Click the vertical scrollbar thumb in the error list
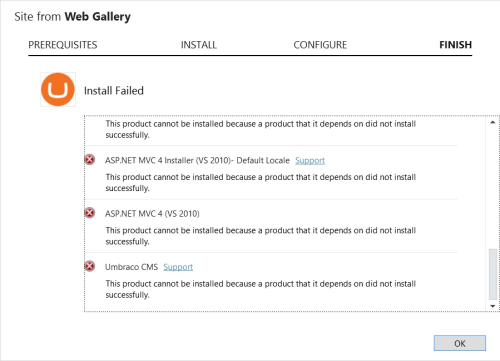 pyautogui.click(x=493, y=274)
